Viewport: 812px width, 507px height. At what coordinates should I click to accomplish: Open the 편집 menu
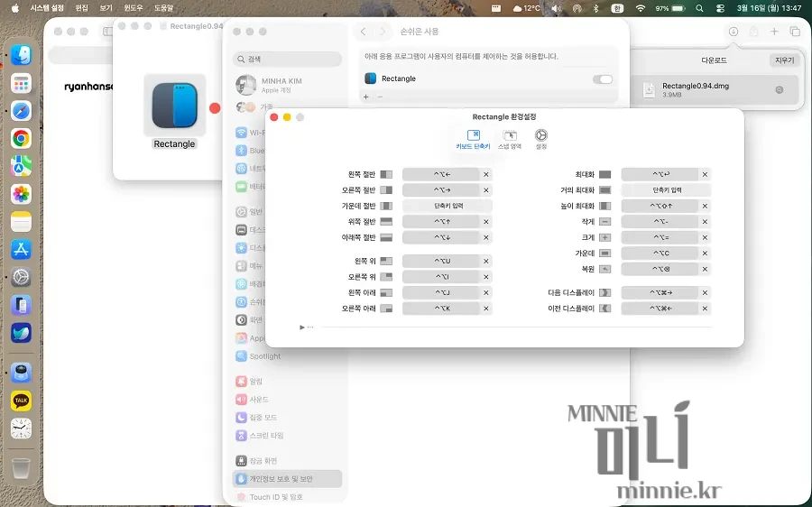(x=82, y=8)
